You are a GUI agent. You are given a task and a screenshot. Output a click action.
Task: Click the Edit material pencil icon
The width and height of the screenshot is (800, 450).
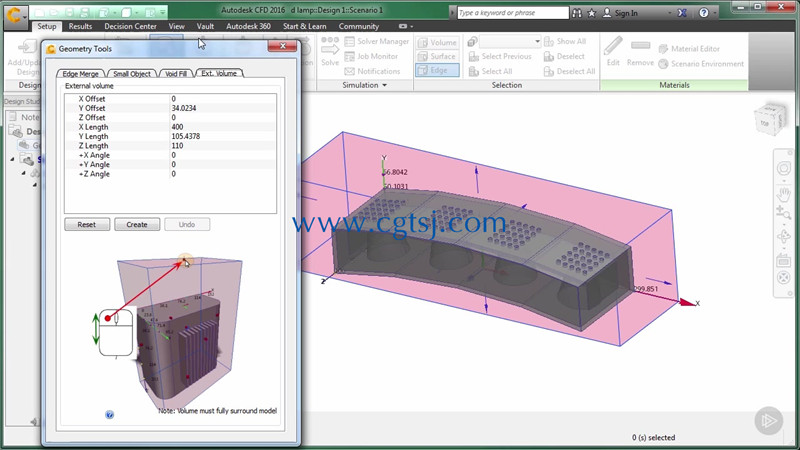pos(613,45)
